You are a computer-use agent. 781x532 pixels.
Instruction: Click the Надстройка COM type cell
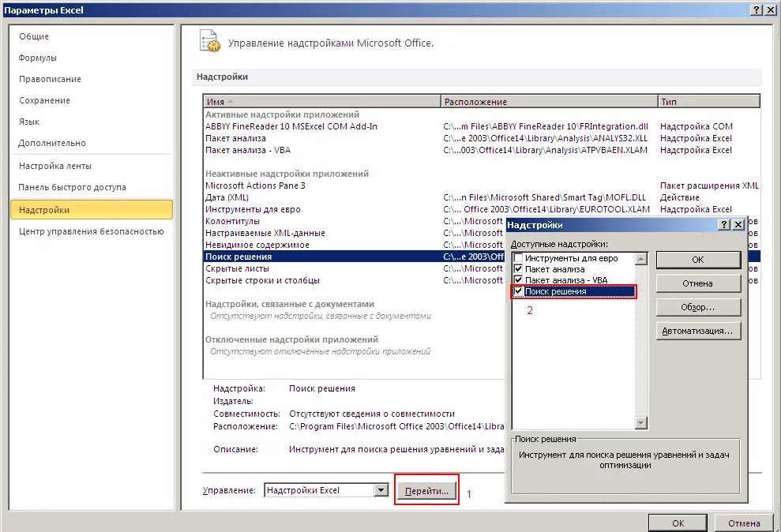pyautogui.click(x=696, y=126)
